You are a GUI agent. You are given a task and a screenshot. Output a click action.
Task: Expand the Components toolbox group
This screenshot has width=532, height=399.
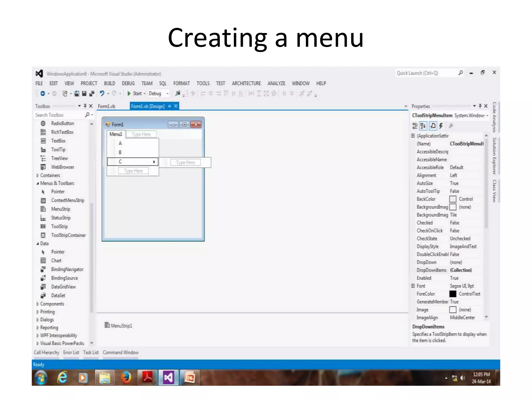pyautogui.click(x=37, y=304)
